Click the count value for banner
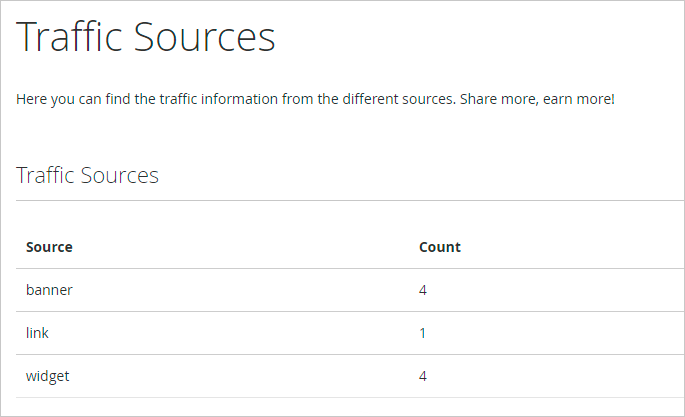Screen dimensions: 685x417 [x=423, y=290]
